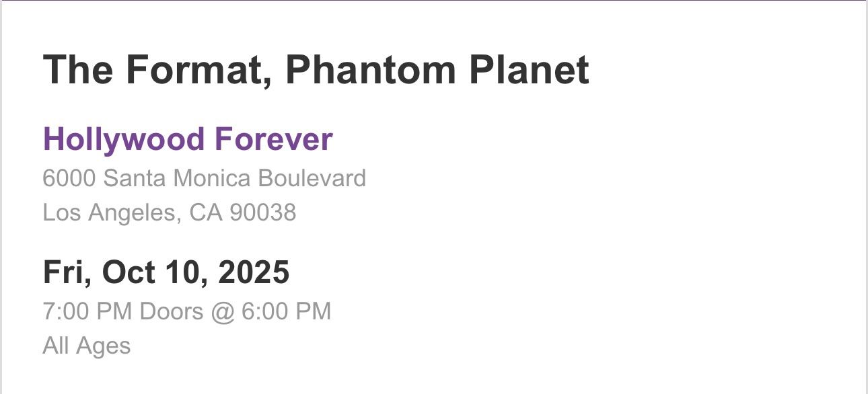Viewport: 868px width, 394px height.
Task: Click "Phantom Planet" in the event title
Action: (x=437, y=69)
